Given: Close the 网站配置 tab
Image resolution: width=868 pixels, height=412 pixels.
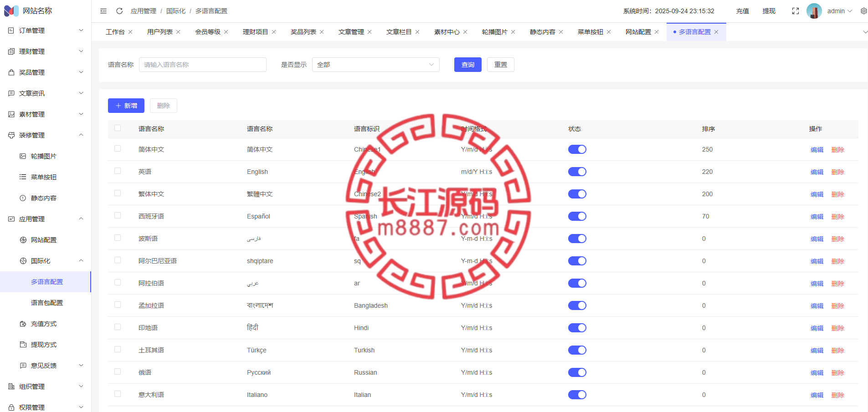Looking at the screenshot, I should pyautogui.click(x=657, y=32).
